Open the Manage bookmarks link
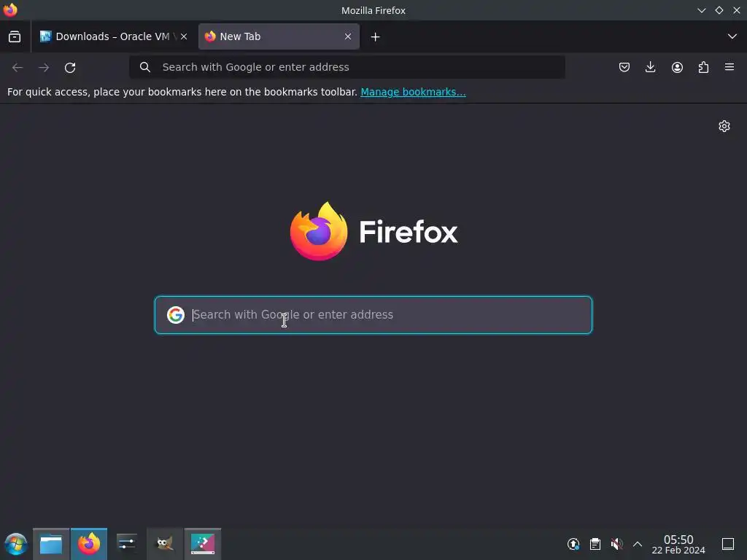 pos(413,92)
